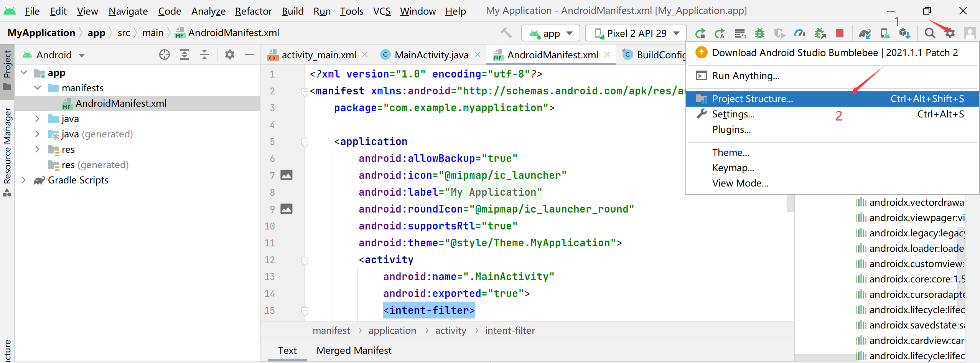Screen dimensions: 980x363
Task: Click the intent-filter breadcrumb
Action: 510,330
